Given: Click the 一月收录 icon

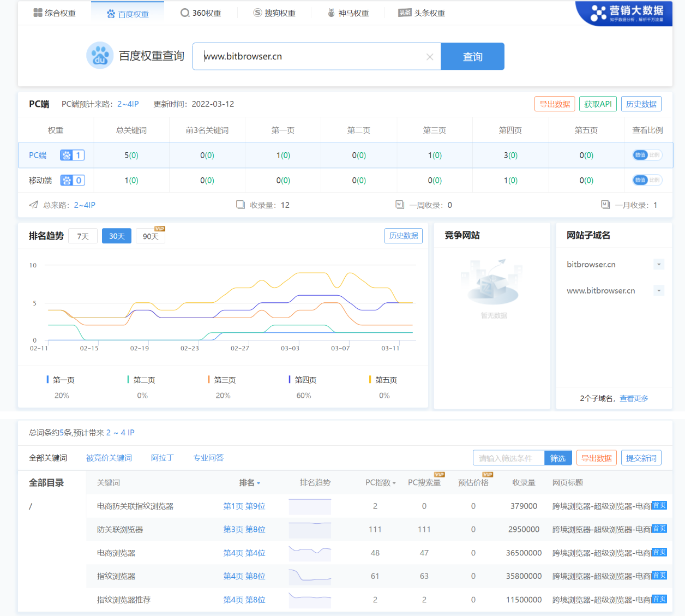Looking at the screenshot, I should pos(605,205).
